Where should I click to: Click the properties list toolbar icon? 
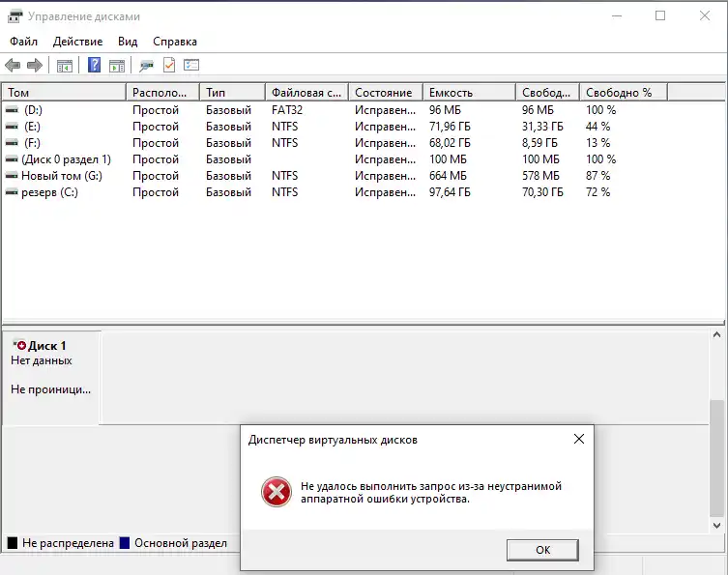(191, 65)
